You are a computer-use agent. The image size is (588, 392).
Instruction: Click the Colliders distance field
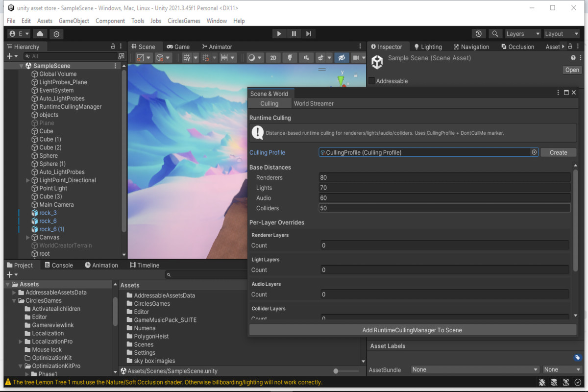[x=444, y=208]
